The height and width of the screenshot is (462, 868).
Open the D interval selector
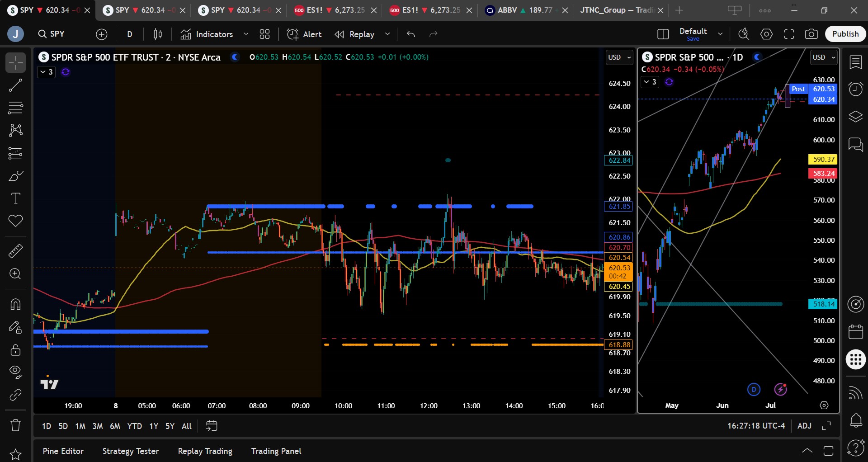[130, 34]
